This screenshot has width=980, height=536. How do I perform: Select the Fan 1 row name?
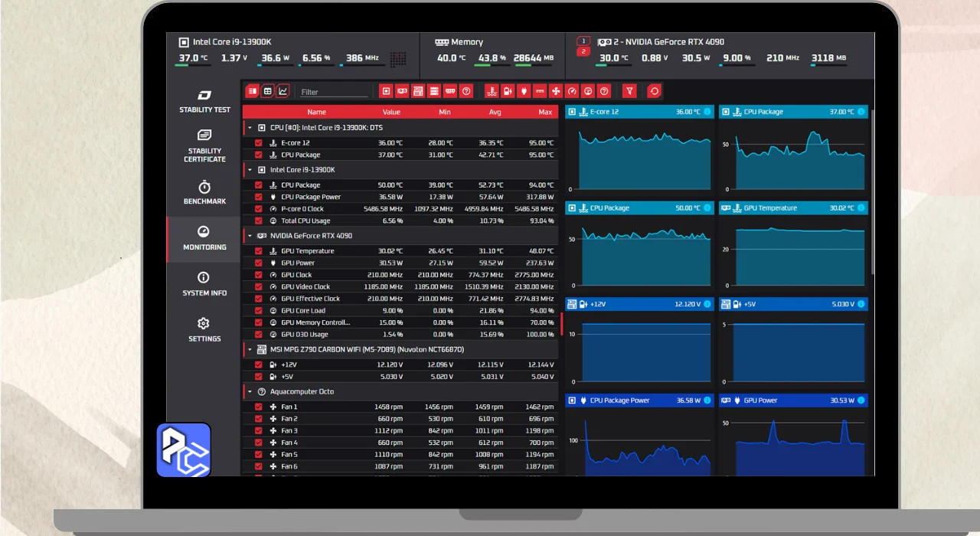tap(289, 407)
